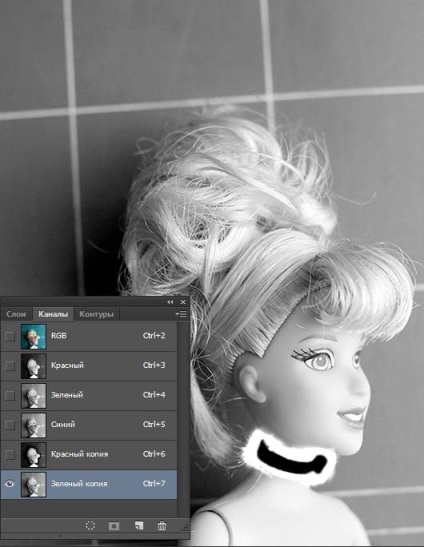
Task: Create new channel icon
Action: pyautogui.click(x=139, y=526)
